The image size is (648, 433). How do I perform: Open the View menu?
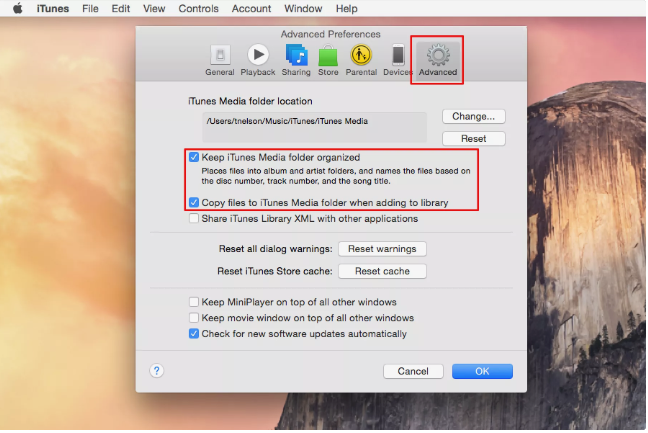154,8
